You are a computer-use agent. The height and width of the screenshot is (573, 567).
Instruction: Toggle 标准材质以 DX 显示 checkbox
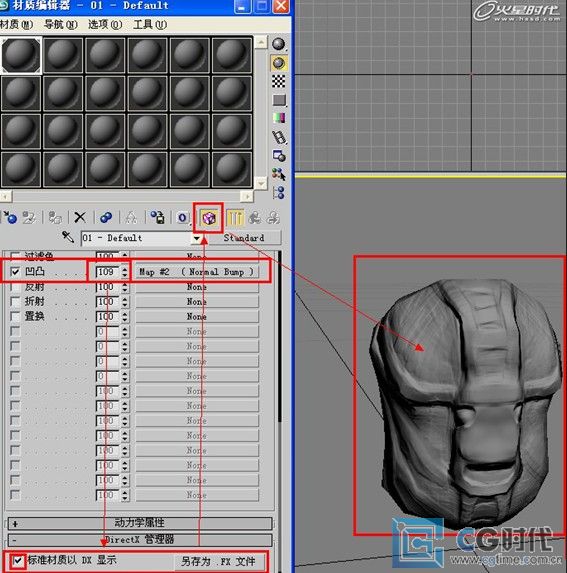pyautogui.click(x=18, y=560)
